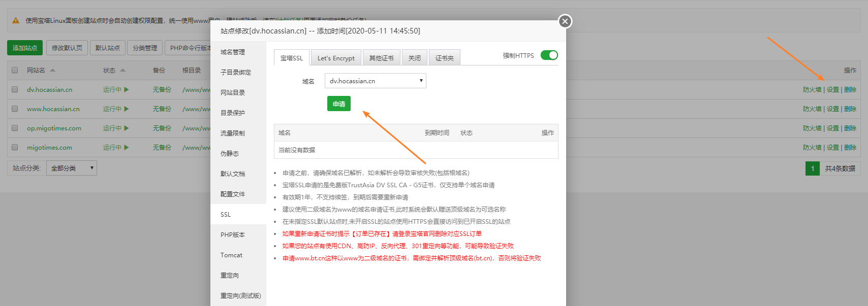Close the site modification dialog
868x306 pixels.
565,21
